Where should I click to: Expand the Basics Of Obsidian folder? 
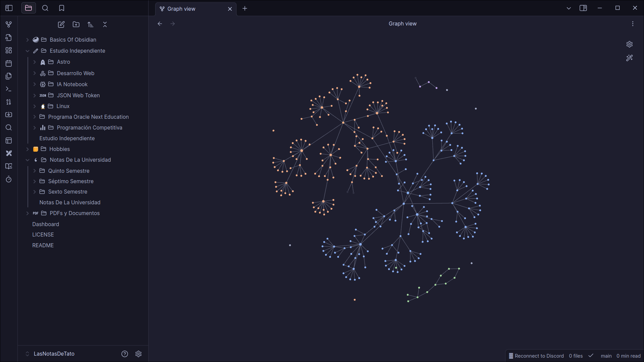point(28,40)
